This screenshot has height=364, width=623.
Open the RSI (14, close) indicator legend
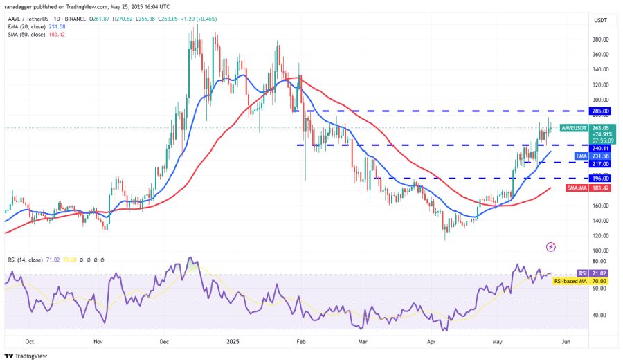point(25,260)
